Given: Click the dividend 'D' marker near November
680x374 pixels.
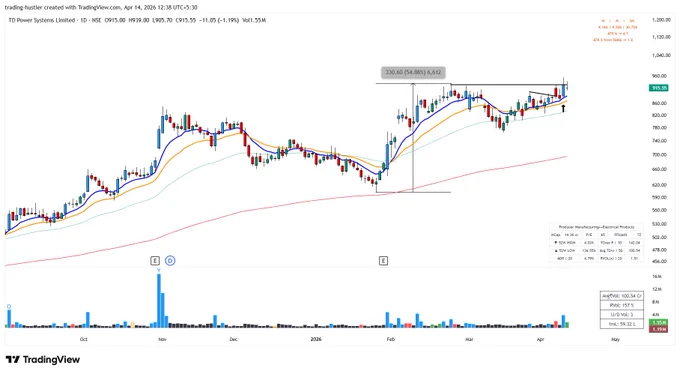Looking at the screenshot, I should tap(170, 261).
